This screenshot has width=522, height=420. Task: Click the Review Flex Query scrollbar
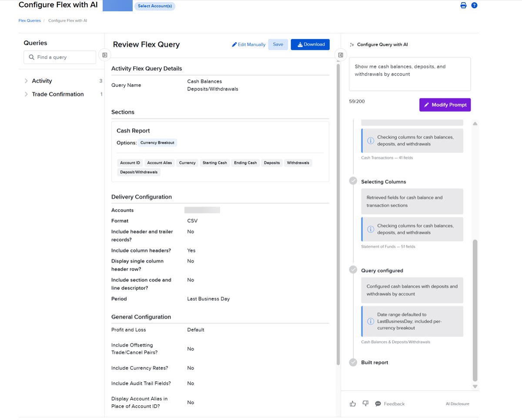pos(338,214)
